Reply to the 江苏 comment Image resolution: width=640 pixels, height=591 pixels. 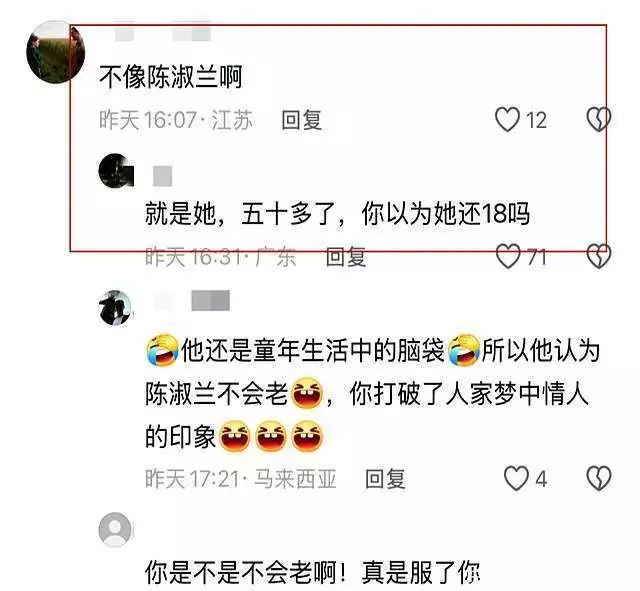[302, 120]
